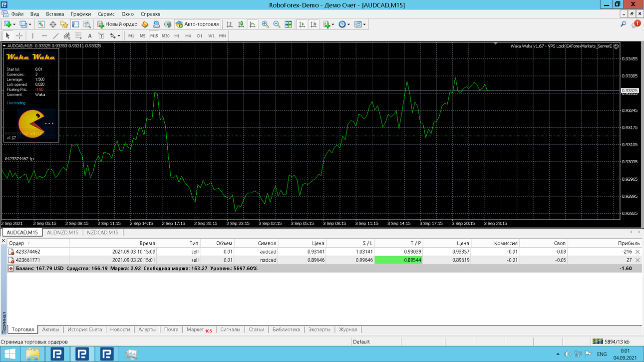Open the profiles dropdown arrow
The width and height of the screenshot is (644, 362).
pyautogui.click(x=30, y=24)
